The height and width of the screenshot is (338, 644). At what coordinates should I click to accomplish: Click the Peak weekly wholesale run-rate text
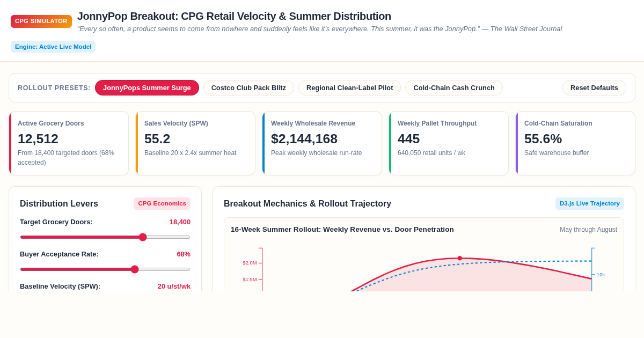[x=317, y=153]
